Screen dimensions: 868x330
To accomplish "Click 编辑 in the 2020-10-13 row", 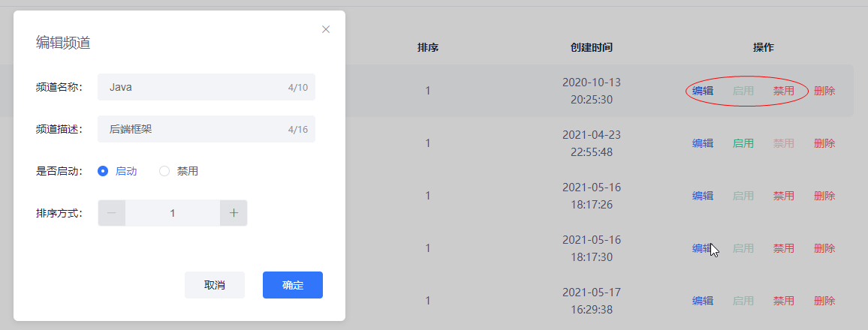I will (x=703, y=91).
